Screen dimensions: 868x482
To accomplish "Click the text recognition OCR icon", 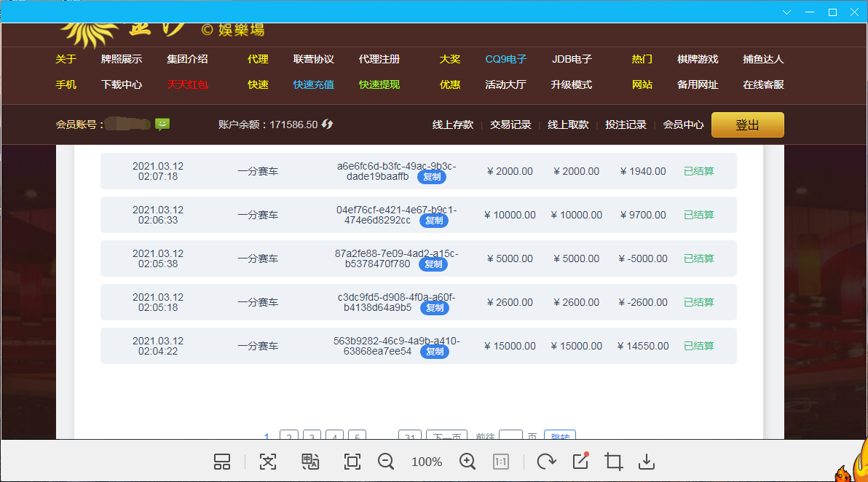I will tap(269, 462).
